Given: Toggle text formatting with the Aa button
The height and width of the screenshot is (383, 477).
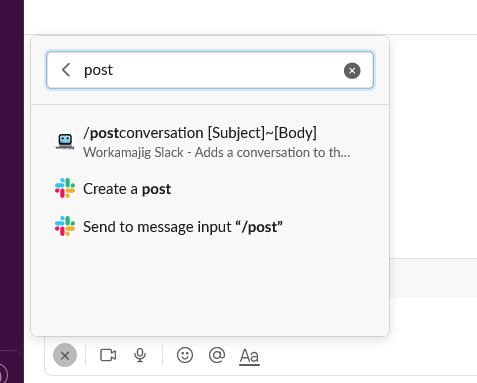Looking at the screenshot, I should click(x=249, y=356).
